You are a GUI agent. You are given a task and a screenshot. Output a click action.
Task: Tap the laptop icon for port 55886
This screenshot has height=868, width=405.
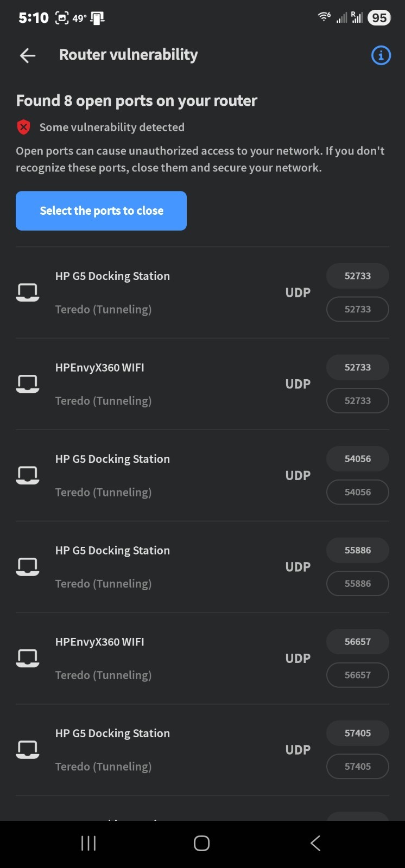coord(27,567)
